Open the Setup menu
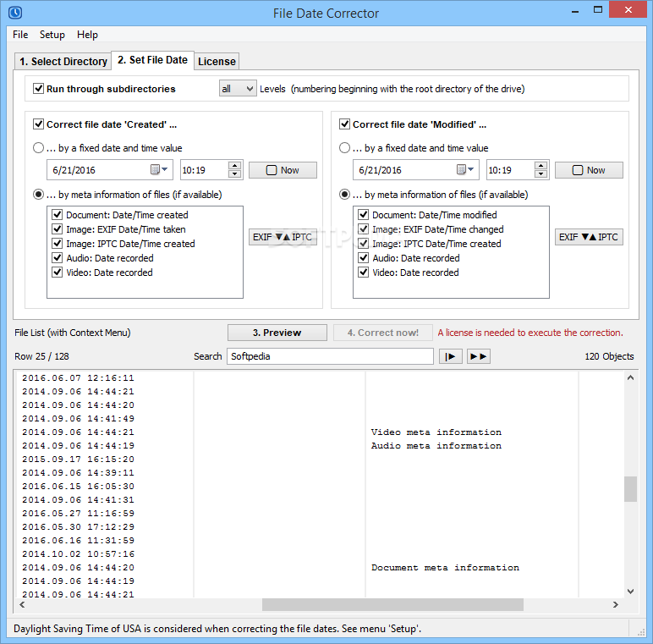This screenshot has height=644, width=653. pos(52,35)
